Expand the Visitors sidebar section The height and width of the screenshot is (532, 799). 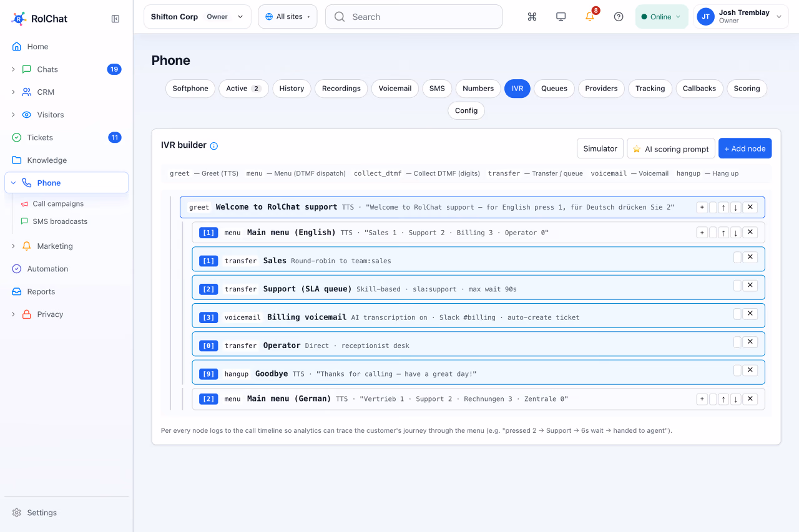click(x=13, y=115)
